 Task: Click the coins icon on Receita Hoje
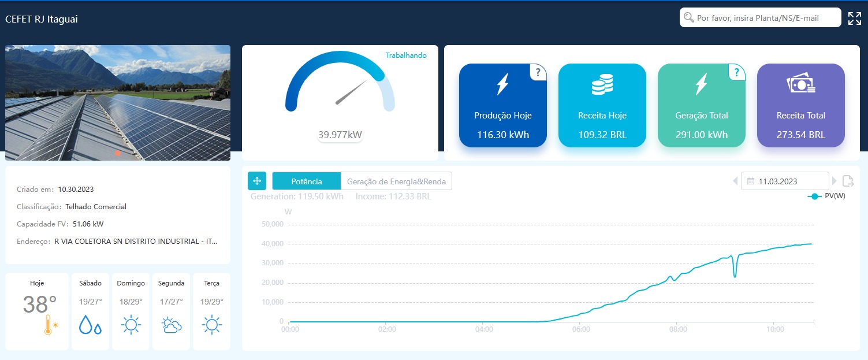[x=602, y=85]
